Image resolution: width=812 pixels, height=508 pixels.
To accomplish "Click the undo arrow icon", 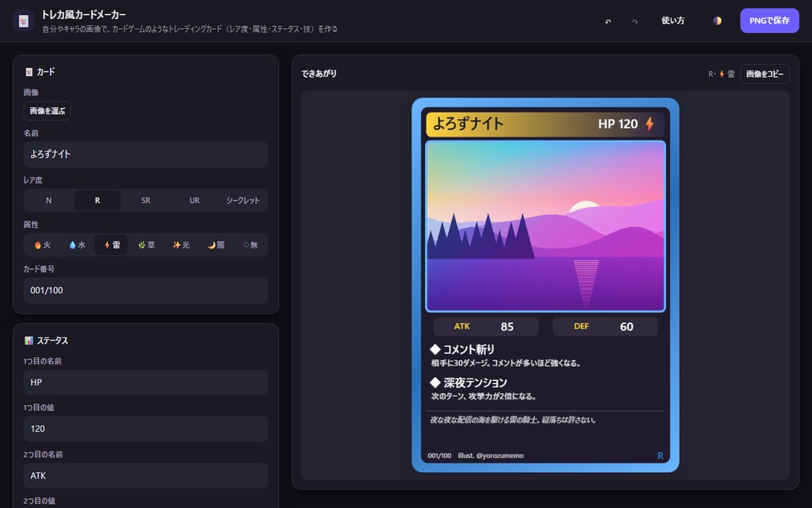I will click(x=608, y=21).
